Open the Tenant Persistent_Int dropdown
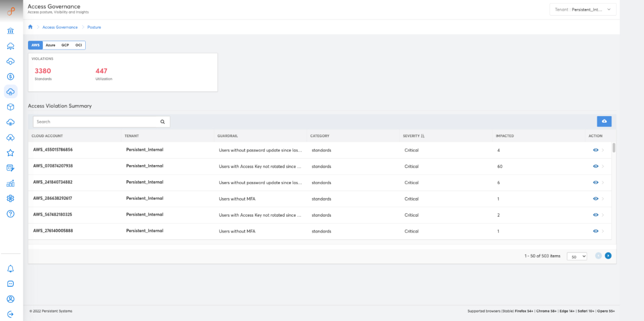 click(x=583, y=9)
